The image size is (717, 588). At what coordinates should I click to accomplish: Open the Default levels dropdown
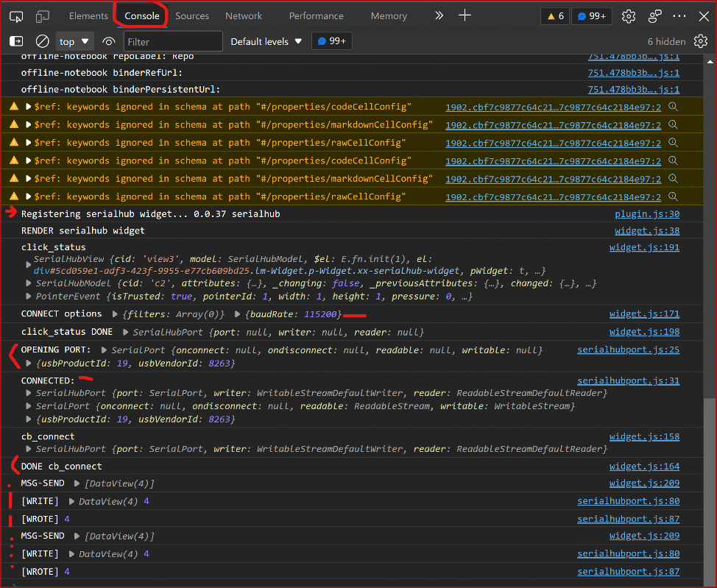[266, 42]
